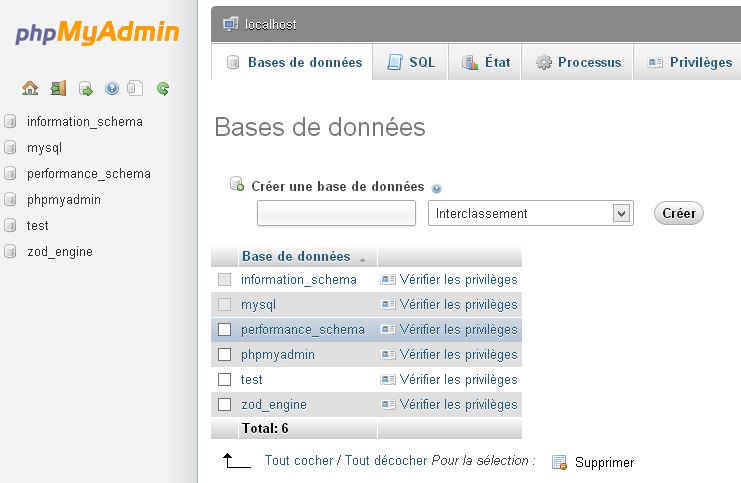Open the SQL tab
741x483 pixels.
point(410,62)
